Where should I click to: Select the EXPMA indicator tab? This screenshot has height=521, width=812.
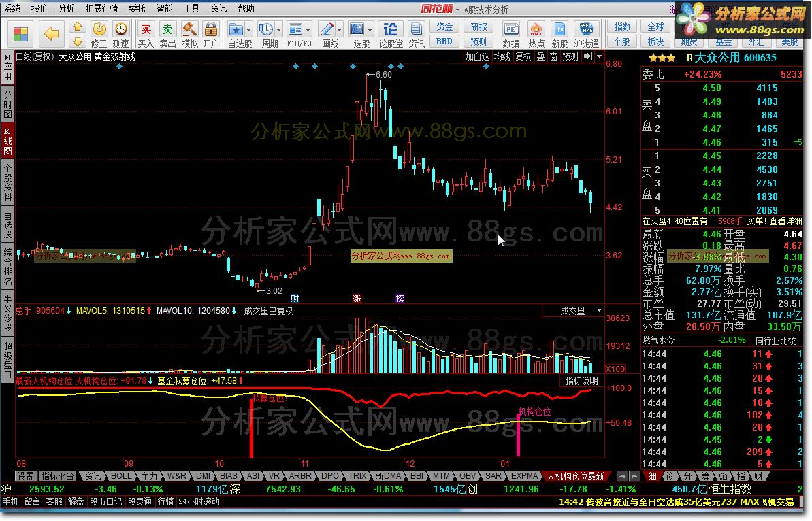pos(524,476)
